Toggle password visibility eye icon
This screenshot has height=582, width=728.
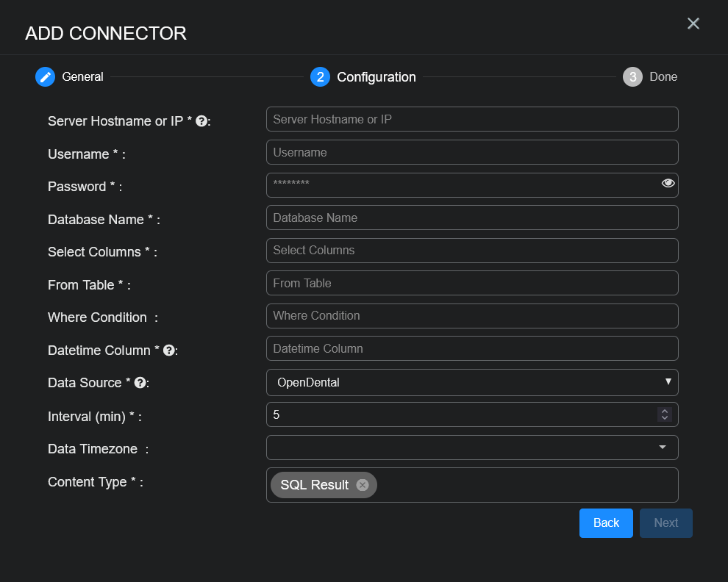click(668, 184)
